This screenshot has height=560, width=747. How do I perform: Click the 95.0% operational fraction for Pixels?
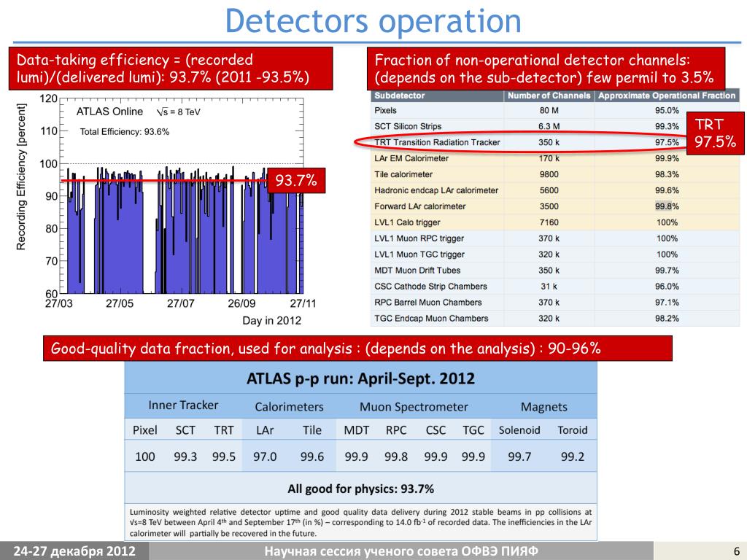tap(667, 111)
